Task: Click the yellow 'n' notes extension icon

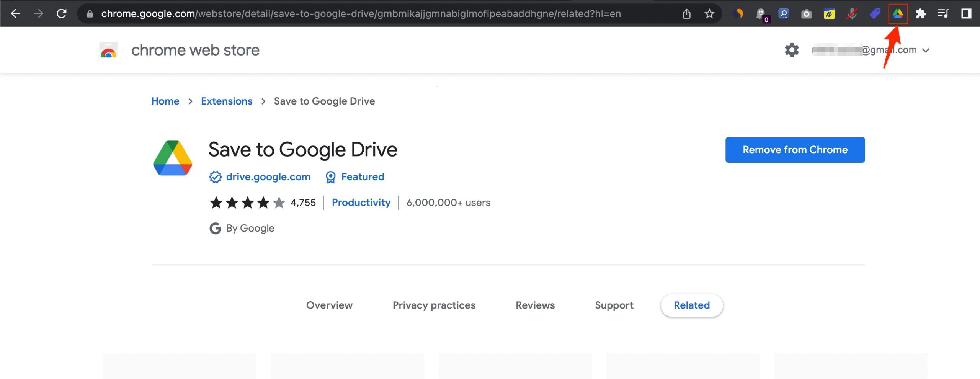Action: [x=829, y=14]
